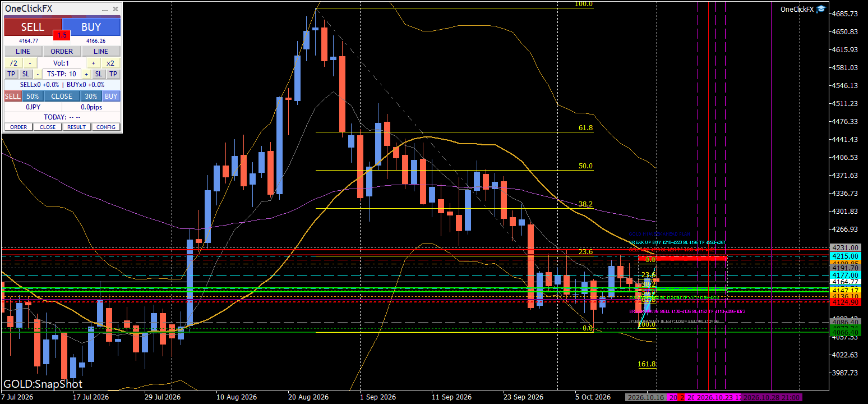Toggle the buy-side TP button

coord(113,74)
